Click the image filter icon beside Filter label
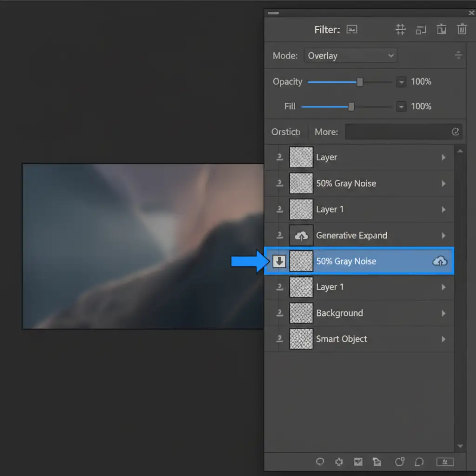 click(352, 30)
